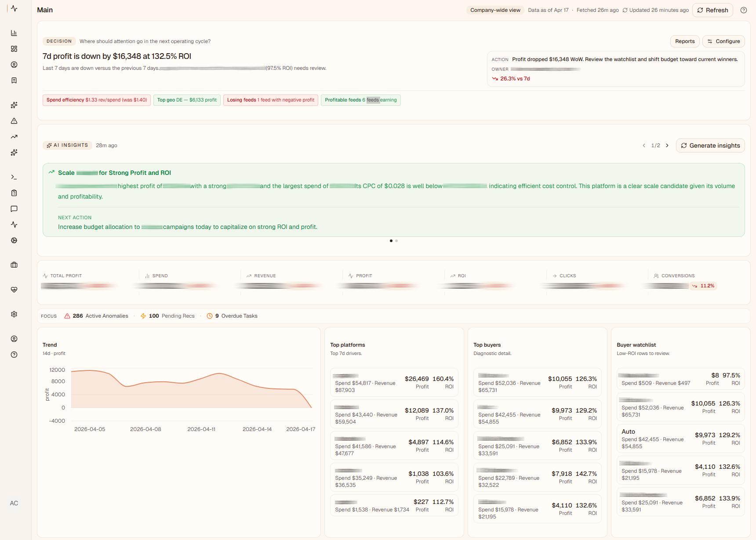Open the platform row with $4,897 profit

tap(394, 446)
